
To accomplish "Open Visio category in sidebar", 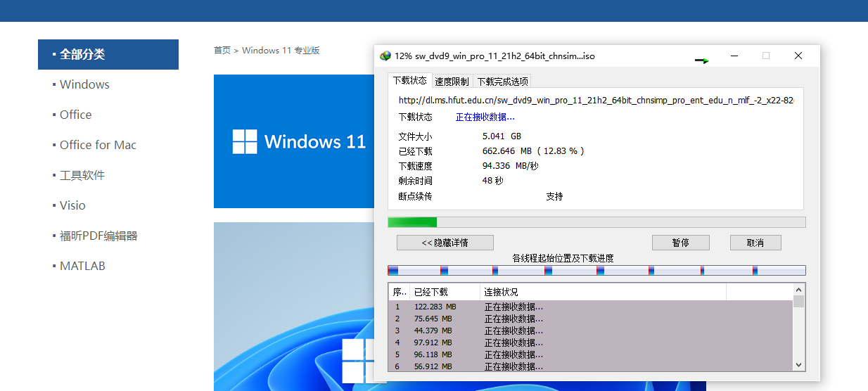I will 72,205.
